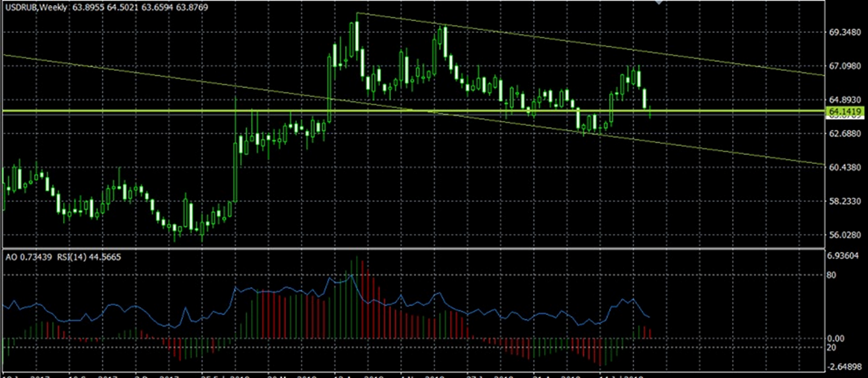Click the chart shift triangle marker
Screen dimensions: 868x378
[658, 2]
